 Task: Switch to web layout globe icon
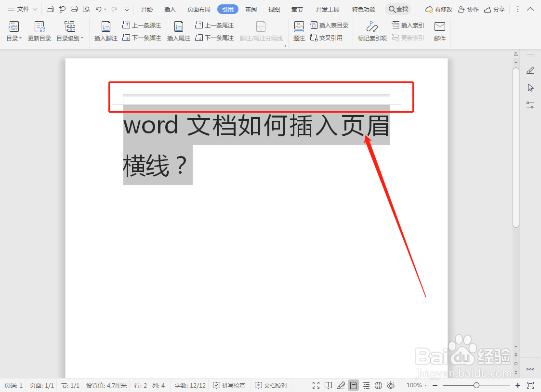pos(378,385)
